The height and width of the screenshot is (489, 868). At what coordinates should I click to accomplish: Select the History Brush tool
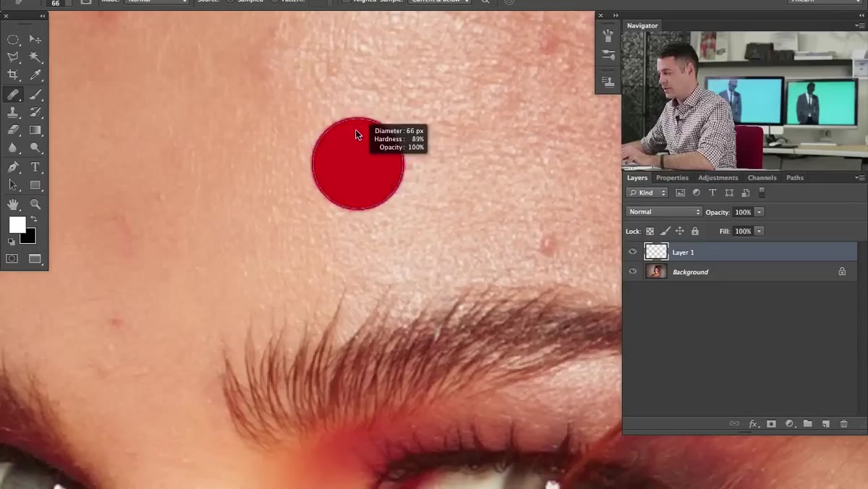(35, 112)
